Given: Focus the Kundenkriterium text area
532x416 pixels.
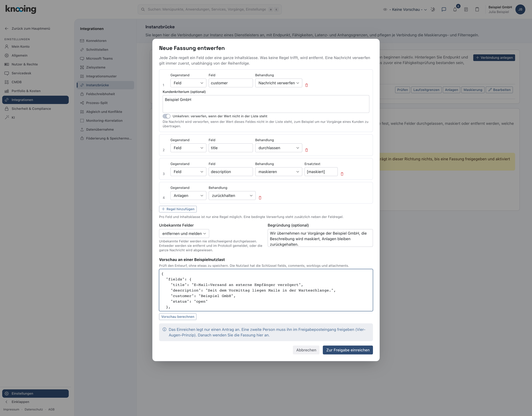Looking at the screenshot, I should point(266,104).
